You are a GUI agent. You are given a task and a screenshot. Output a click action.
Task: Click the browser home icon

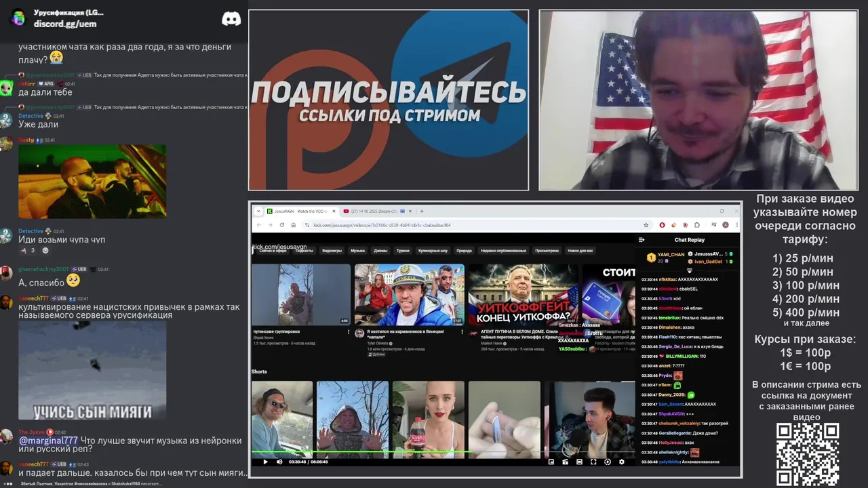pyautogui.click(x=294, y=225)
